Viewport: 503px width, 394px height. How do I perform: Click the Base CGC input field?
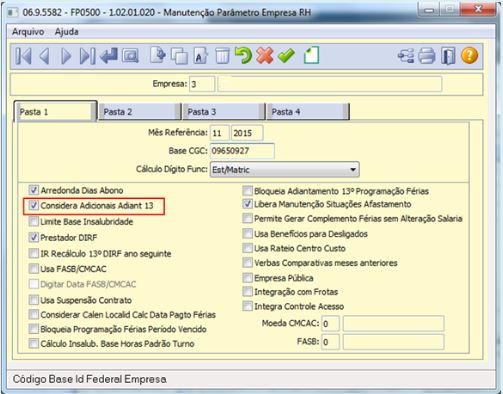pos(242,151)
